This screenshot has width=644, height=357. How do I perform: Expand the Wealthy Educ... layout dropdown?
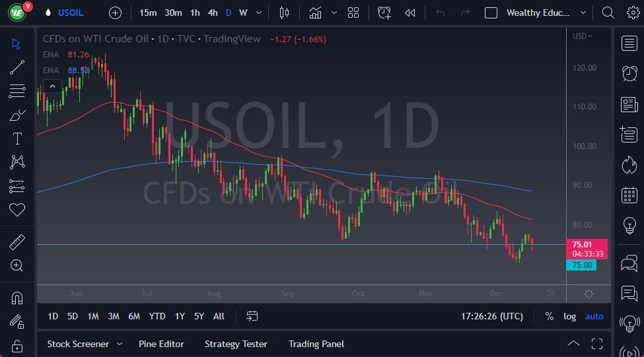click(x=583, y=13)
